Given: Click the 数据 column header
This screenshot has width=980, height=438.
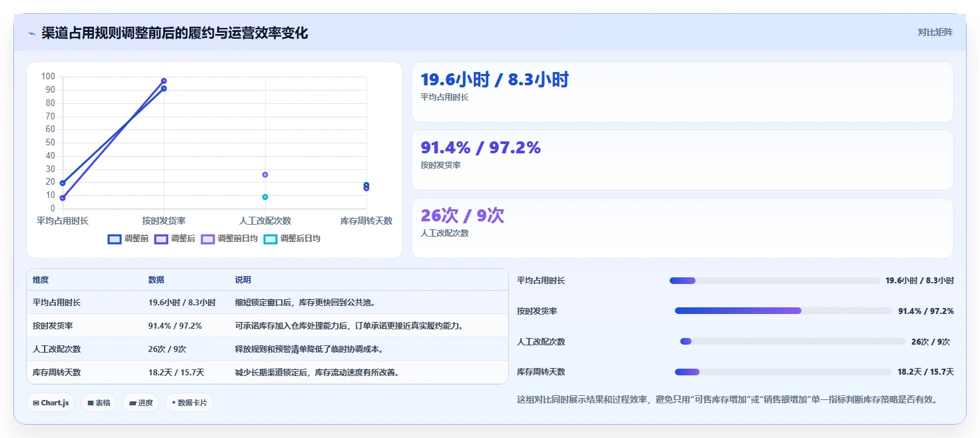Looking at the screenshot, I should [156, 280].
